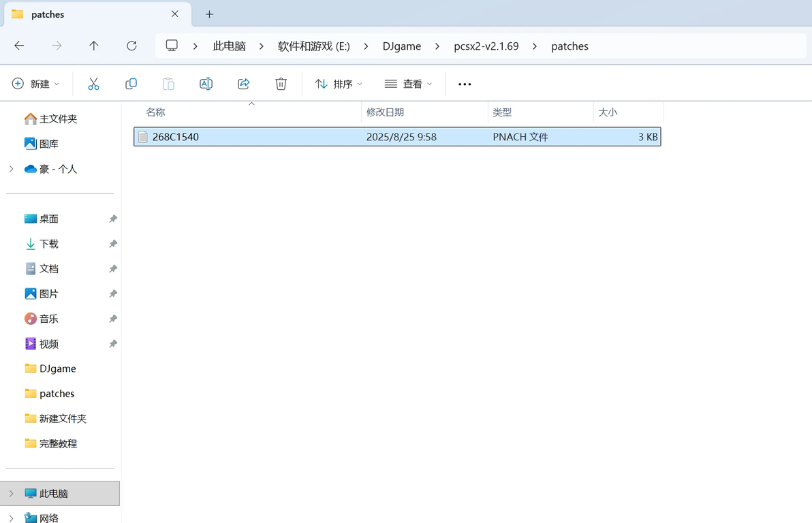Viewport: 812px width, 523px height.
Task: Open the three-dot more options menu
Action: coord(465,84)
